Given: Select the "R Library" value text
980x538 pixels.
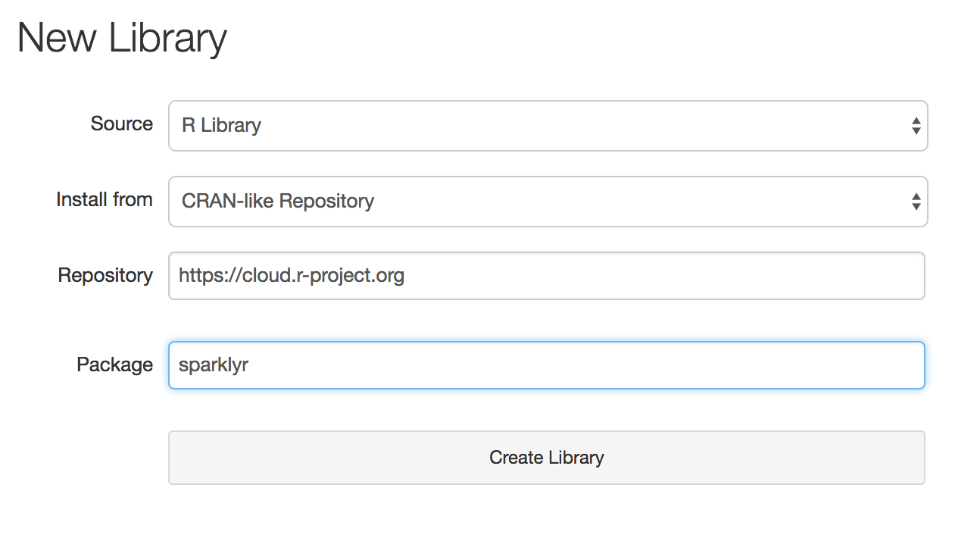Looking at the screenshot, I should 221,126.
